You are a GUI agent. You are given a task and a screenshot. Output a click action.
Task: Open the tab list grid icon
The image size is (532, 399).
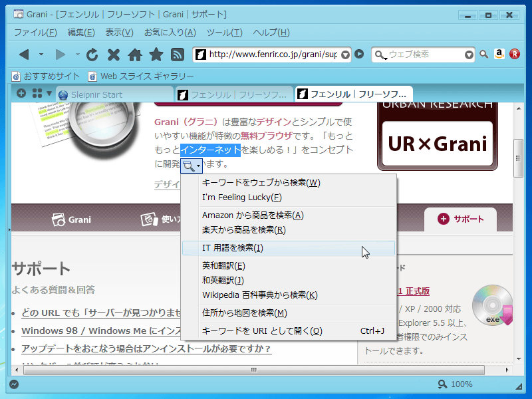coord(37,93)
